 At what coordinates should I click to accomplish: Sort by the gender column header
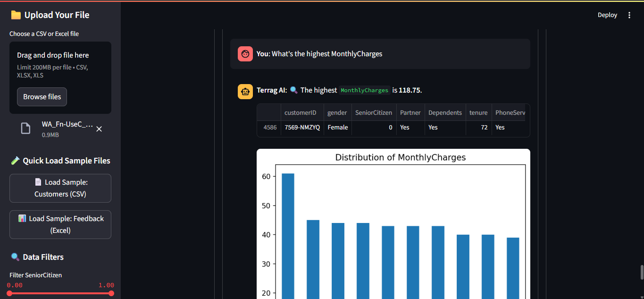[337, 113]
